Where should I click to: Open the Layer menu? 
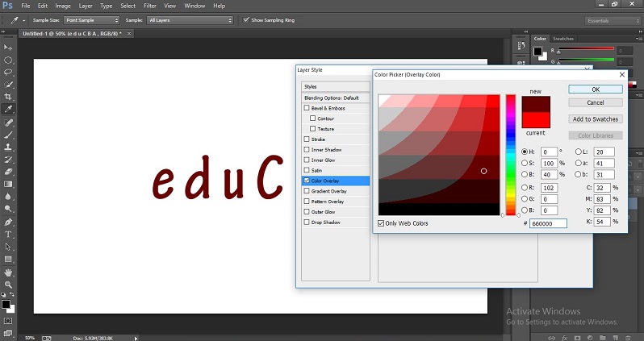(x=86, y=6)
